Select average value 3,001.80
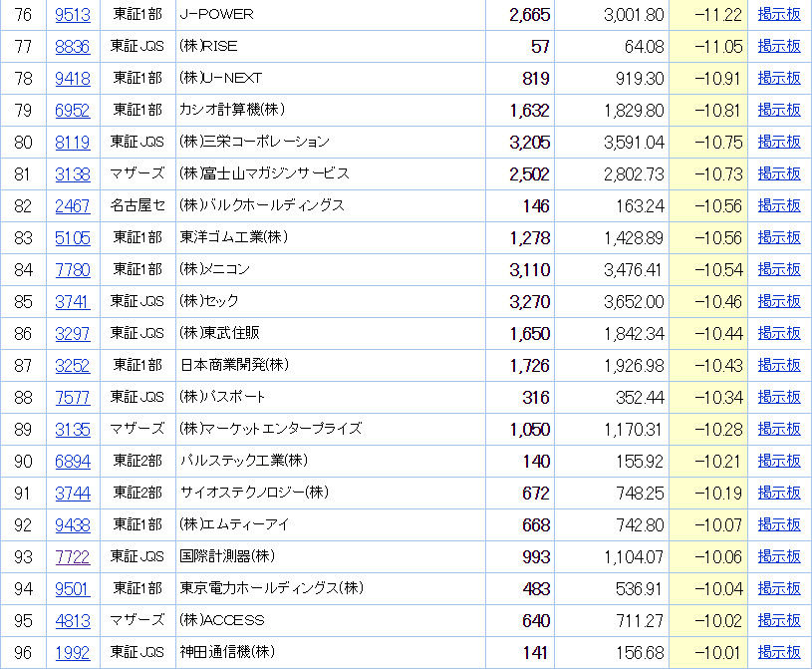This screenshot has width=812, height=669. tap(634, 15)
